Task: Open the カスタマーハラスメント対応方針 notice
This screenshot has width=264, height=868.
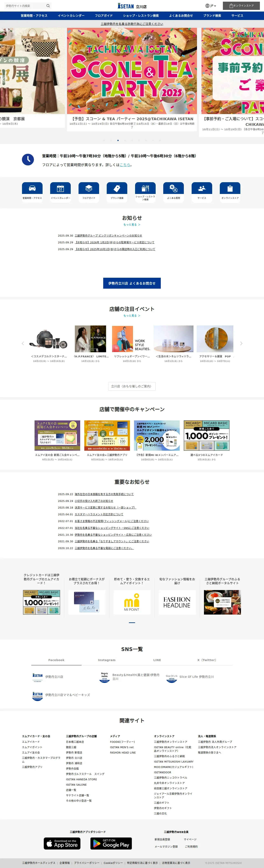Action: (99, 514)
